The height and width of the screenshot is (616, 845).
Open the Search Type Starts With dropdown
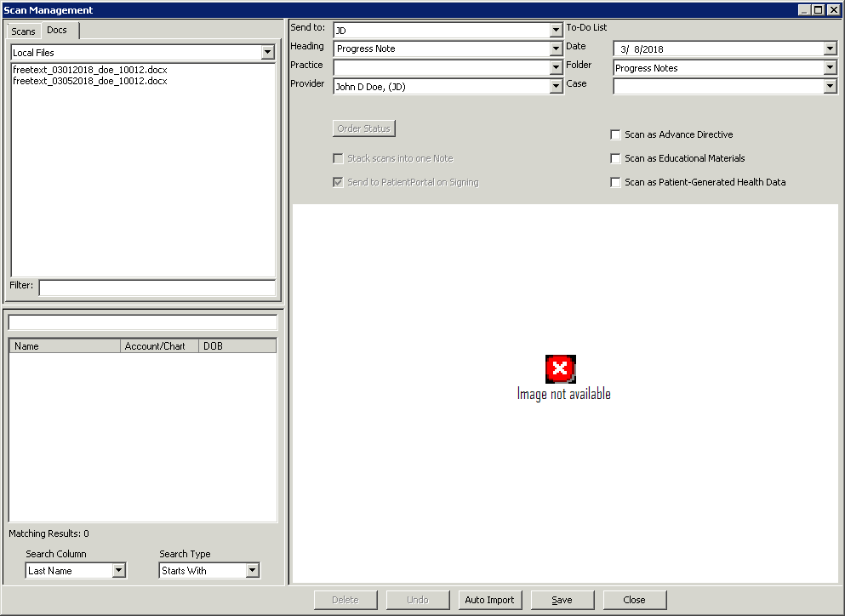(x=253, y=571)
